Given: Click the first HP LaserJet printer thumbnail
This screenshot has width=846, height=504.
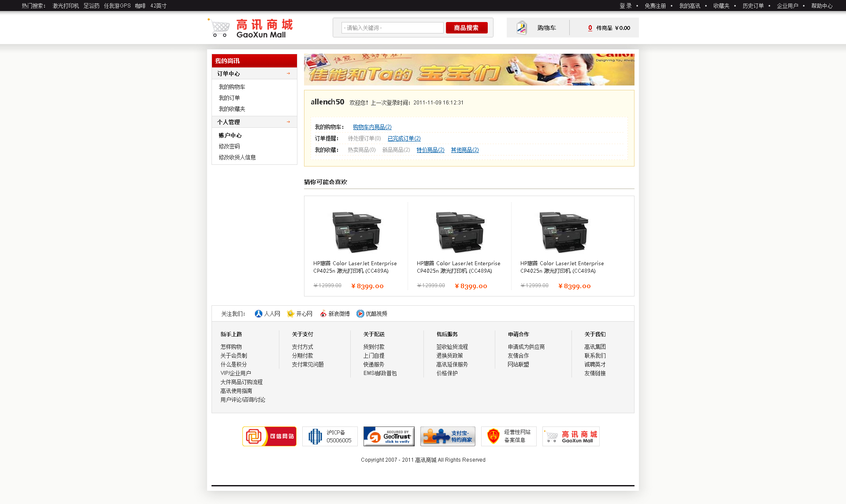Looking at the screenshot, I should (356, 232).
